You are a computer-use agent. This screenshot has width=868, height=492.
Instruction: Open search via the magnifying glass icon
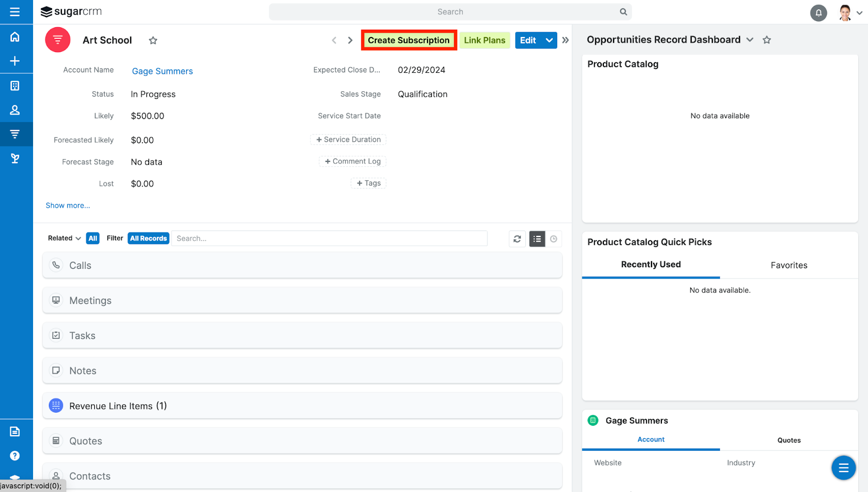click(622, 11)
